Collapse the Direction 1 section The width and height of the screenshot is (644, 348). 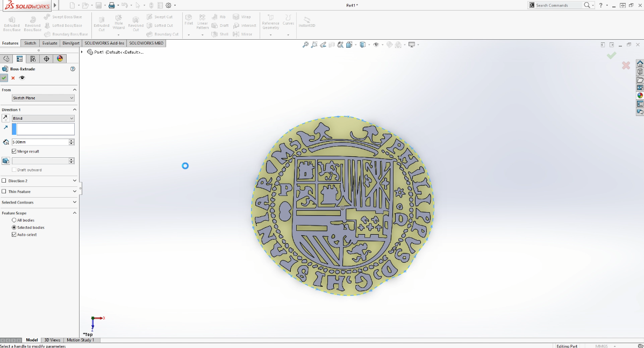point(75,110)
